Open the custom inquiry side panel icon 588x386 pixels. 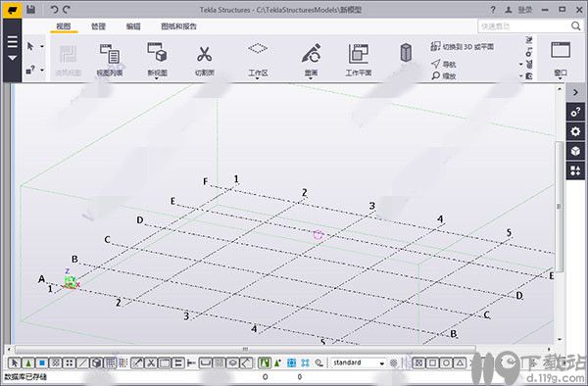(575, 112)
